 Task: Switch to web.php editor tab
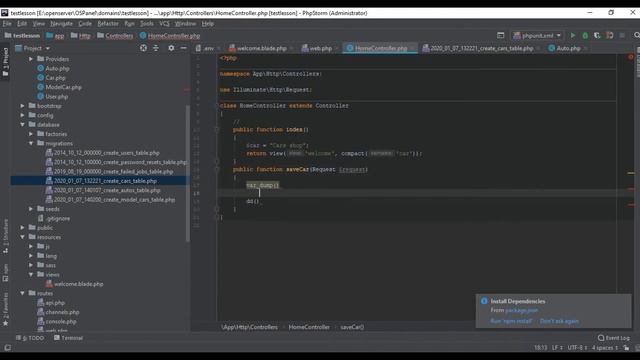(x=319, y=48)
